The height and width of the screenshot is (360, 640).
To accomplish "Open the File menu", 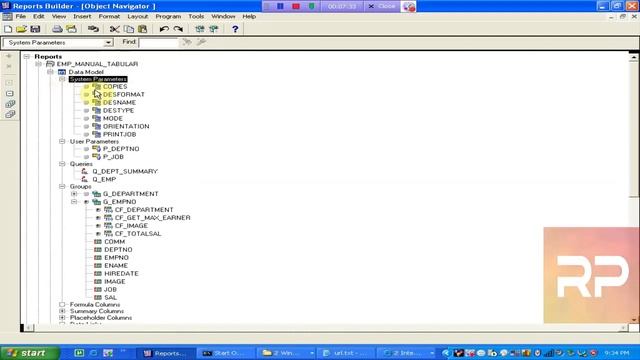I will pyautogui.click(x=20, y=16).
